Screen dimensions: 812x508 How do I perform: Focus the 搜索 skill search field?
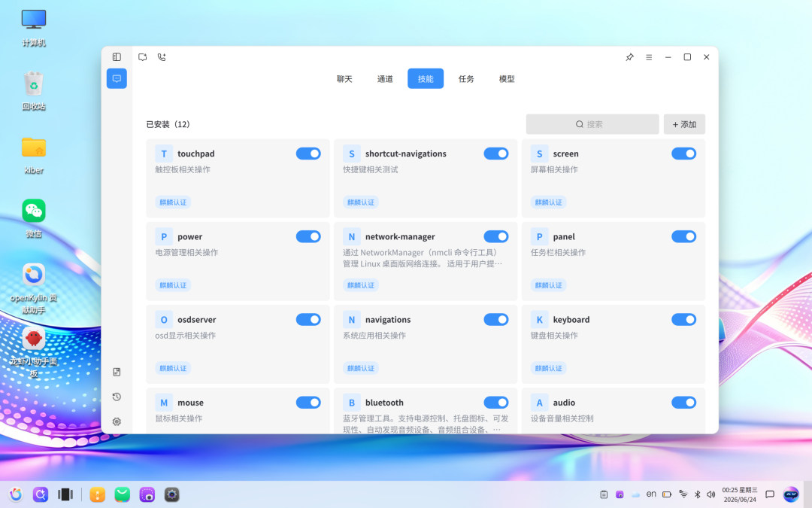pyautogui.click(x=592, y=124)
